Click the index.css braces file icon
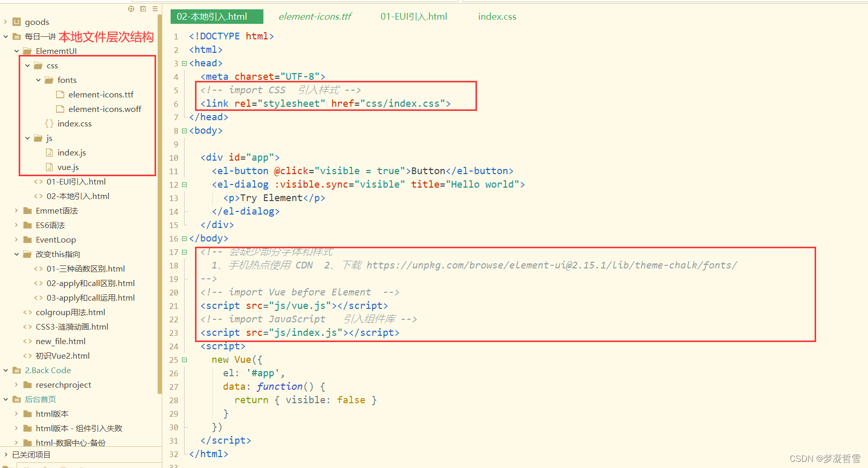868x468 pixels. [x=49, y=123]
